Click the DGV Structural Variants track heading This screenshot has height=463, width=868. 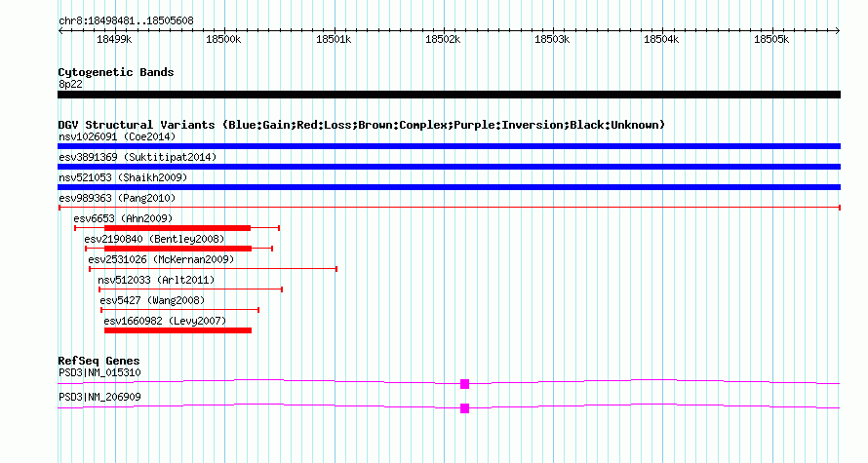(x=362, y=125)
